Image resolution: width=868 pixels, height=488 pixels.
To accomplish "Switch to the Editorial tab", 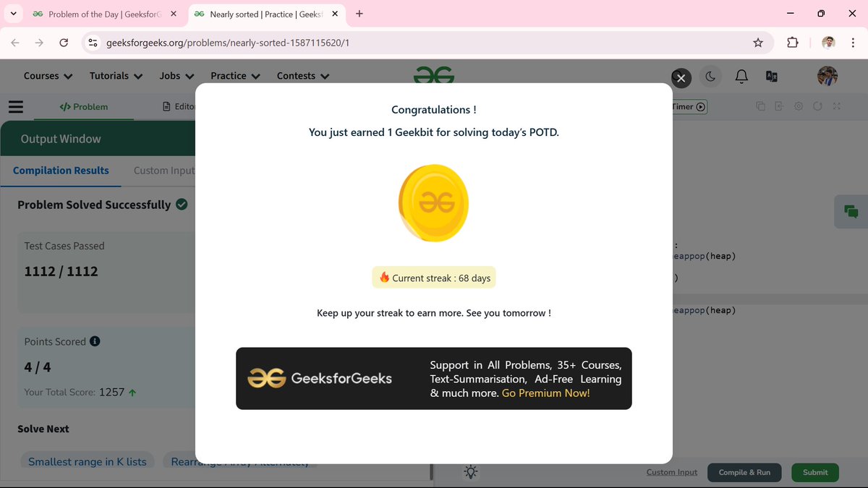I will [x=179, y=106].
